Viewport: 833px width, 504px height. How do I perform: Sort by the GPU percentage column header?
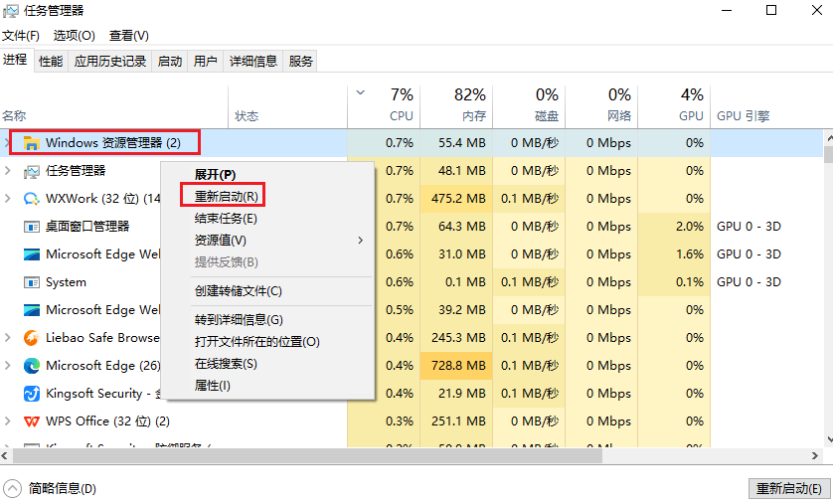pyautogui.click(x=675, y=104)
